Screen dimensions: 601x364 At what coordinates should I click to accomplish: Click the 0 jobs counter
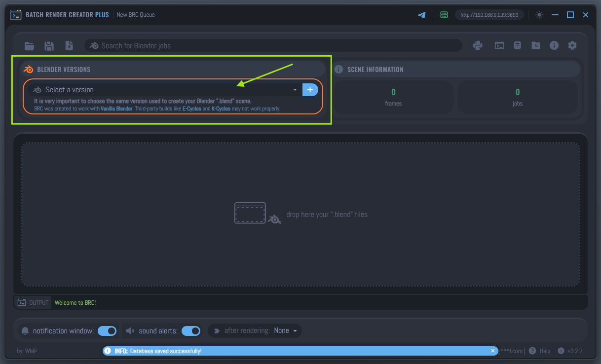pos(518,97)
